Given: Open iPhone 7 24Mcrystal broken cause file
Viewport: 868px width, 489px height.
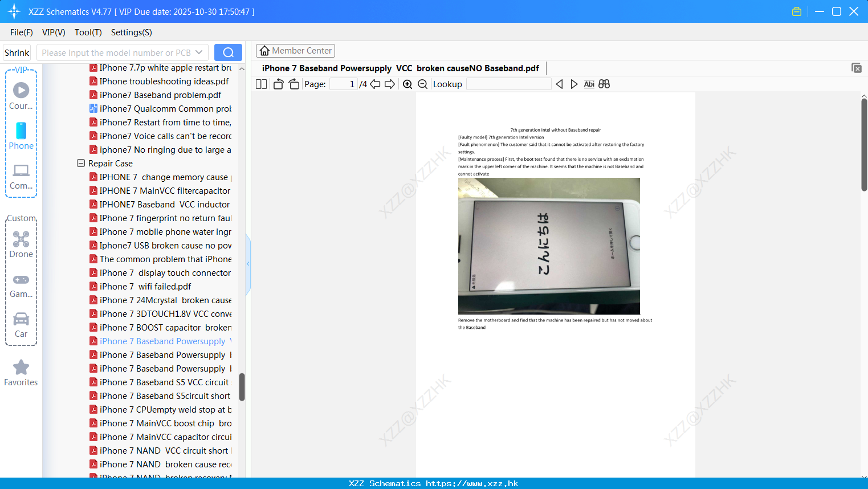Looking at the screenshot, I should point(161,300).
